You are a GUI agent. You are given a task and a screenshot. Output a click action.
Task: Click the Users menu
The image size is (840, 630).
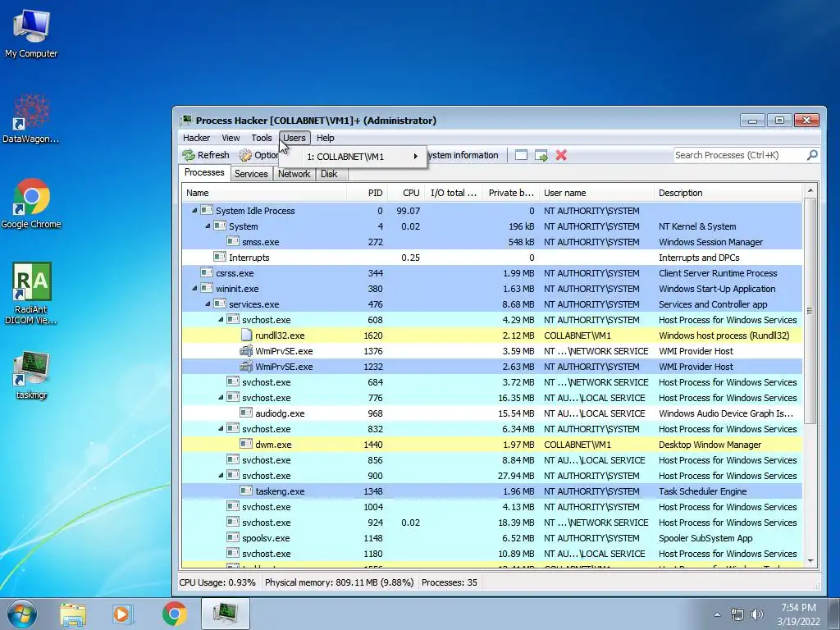(294, 138)
